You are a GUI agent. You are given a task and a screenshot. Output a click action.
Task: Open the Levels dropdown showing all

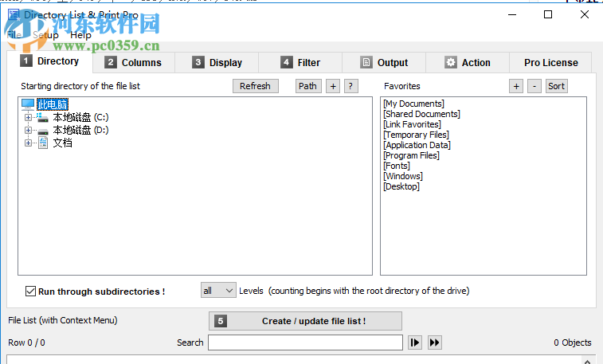[x=218, y=291]
